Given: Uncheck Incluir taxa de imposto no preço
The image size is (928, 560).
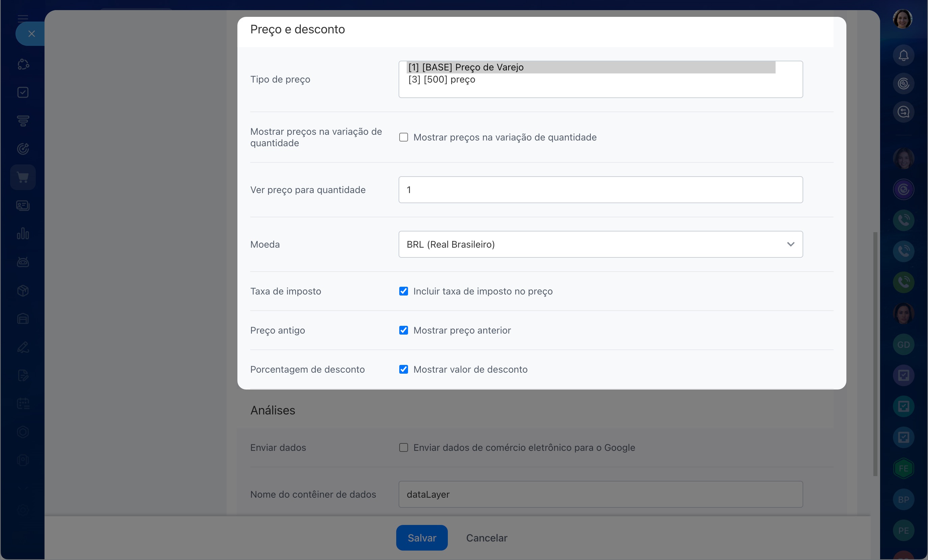Looking at the screenshot, I should pos(403,291).
